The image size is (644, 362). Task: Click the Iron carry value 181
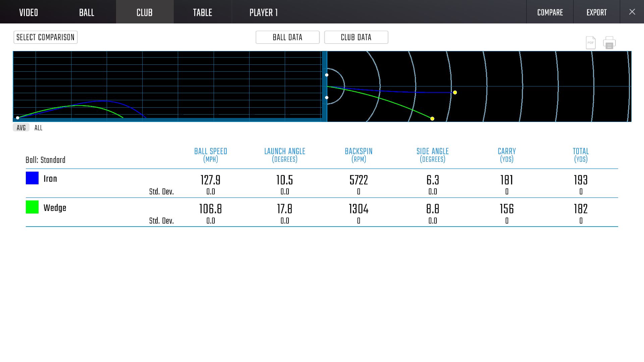507,180
